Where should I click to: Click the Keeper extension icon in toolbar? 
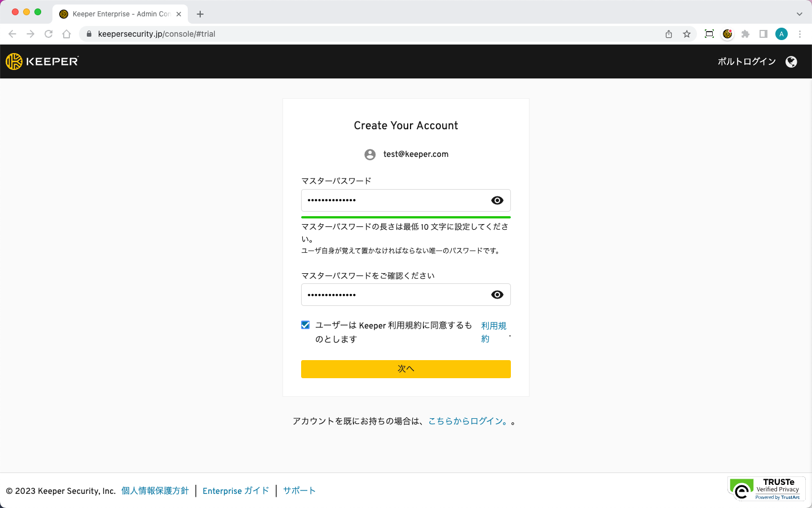(727, 34)
